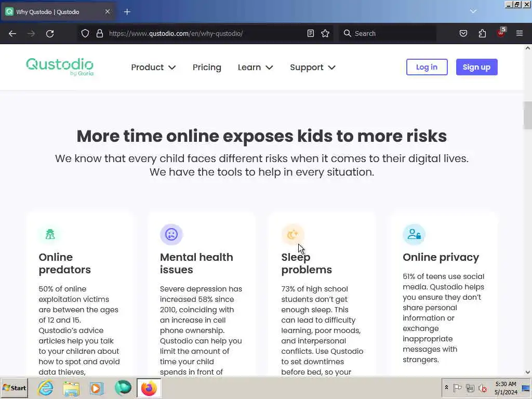The width and height of the screenshot is (532, 399).
Task: Open the Extensions puzzle icon
Action: (482, 33)
